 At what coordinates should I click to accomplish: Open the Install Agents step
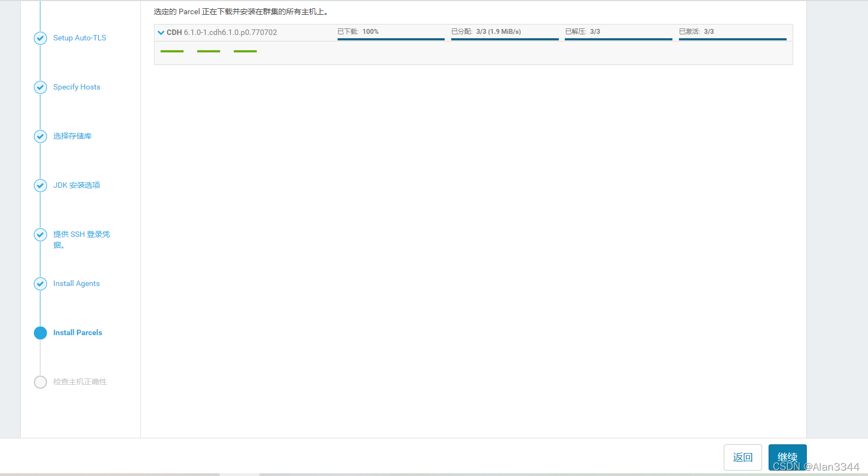(76, 283)
